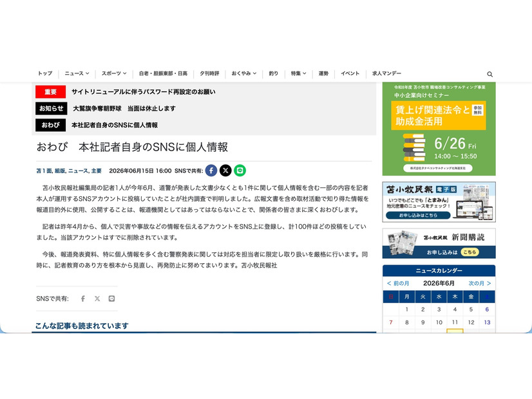532x399 pixels.
Task: Open ニュース category link under headline
Action: [78, 171]
